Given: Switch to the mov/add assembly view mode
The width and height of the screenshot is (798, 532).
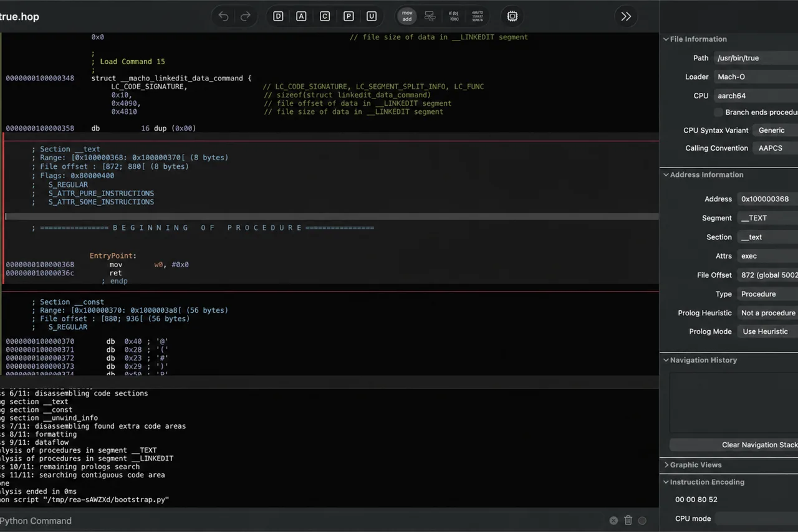Looking at the screenshot, I should click(x=407, y=16).
